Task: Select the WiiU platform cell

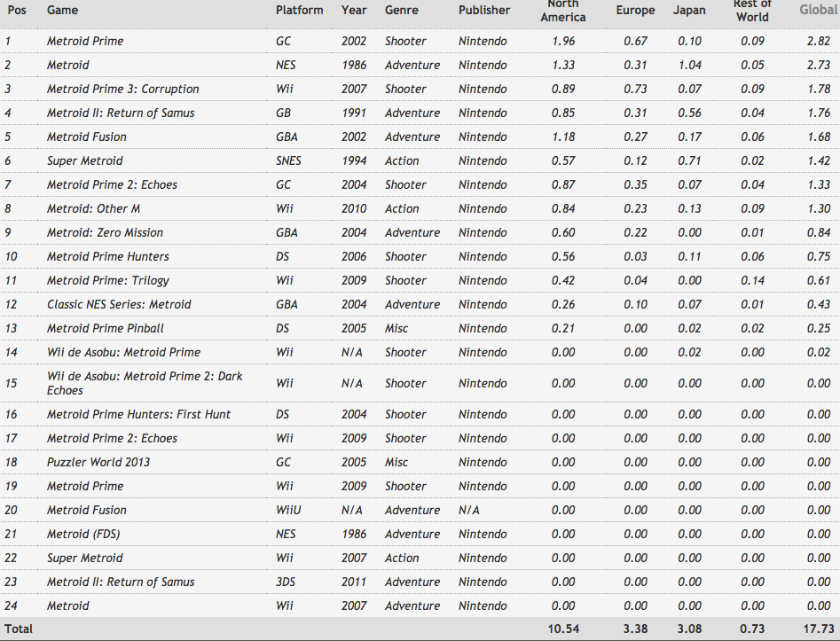Action: pos(288,511)
